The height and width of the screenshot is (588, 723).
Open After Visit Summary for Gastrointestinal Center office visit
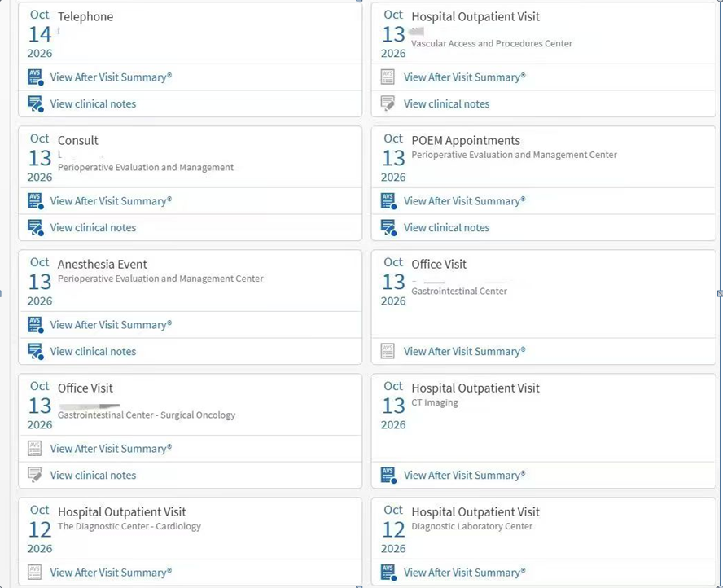[465, 352]
